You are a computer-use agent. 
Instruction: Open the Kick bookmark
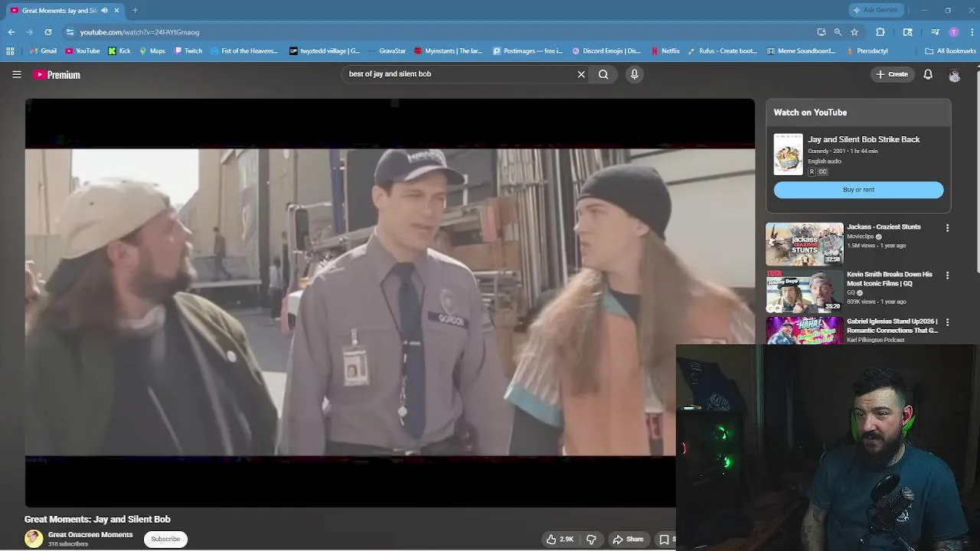click(x=119, y=51)
